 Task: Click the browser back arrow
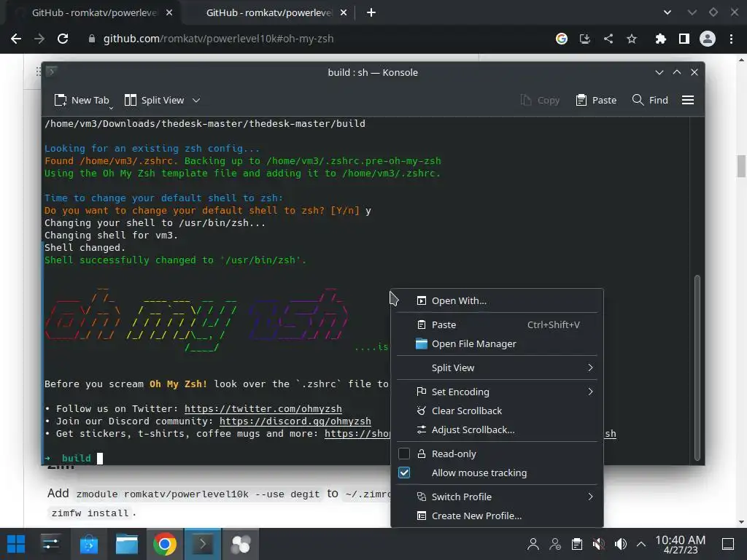(x=16, y=39)
